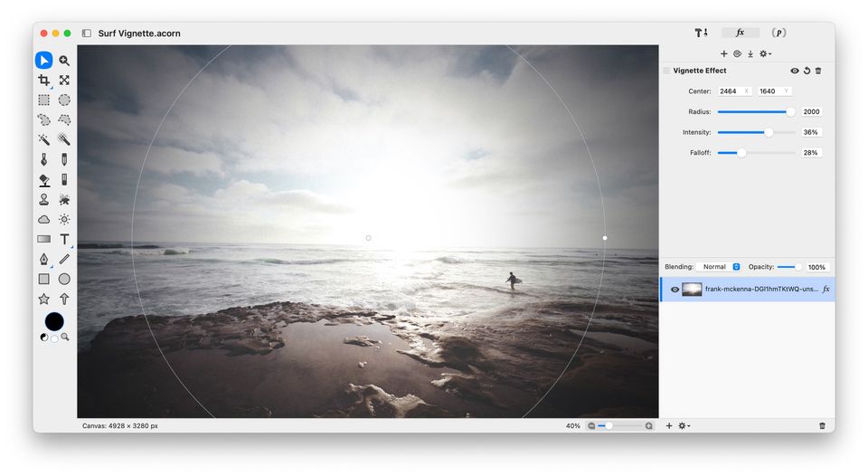
Task: Select the Text tool
Action: point(64,240)
